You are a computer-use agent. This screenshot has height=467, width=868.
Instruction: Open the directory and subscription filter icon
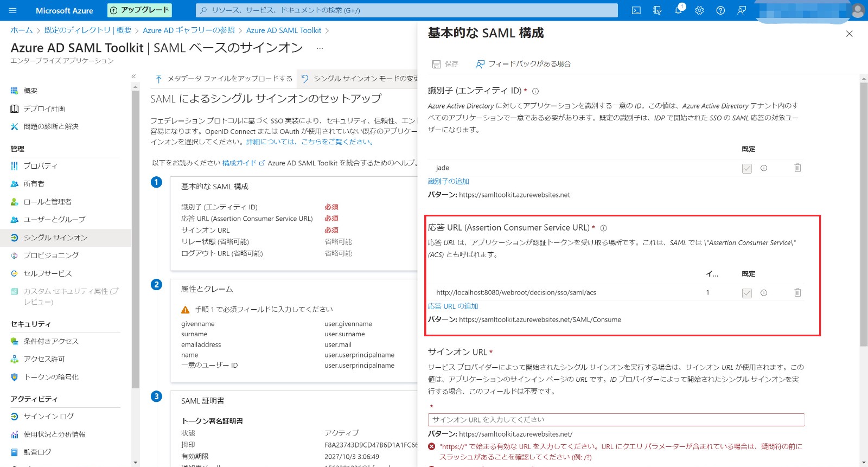coord(658,10)
